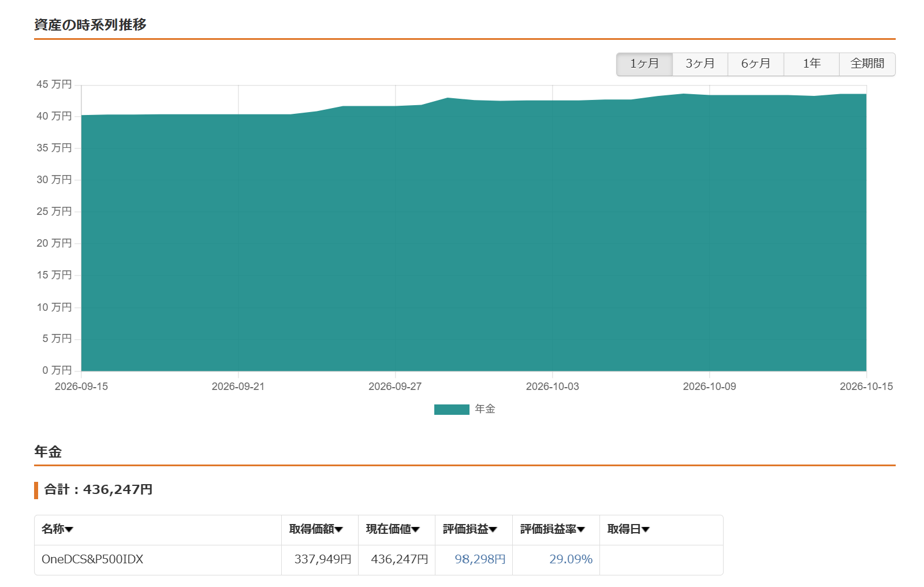
Task: Click the 29.09% return rate
Action: 571,559
